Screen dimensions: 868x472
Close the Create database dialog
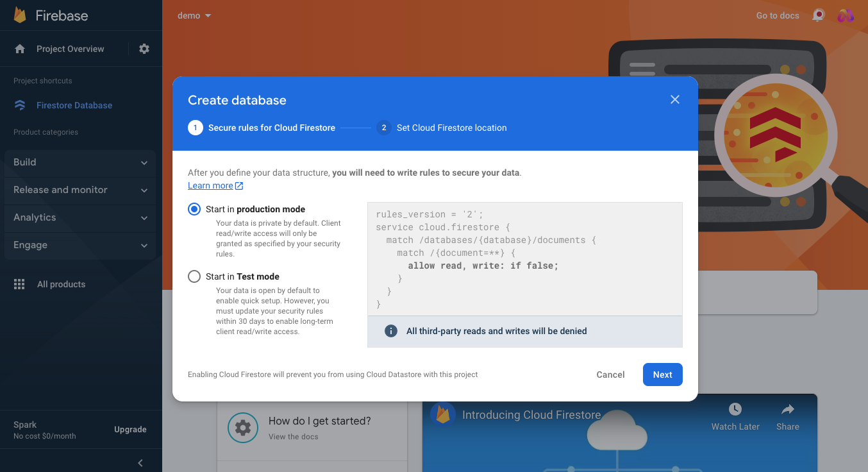pos(674,99)
